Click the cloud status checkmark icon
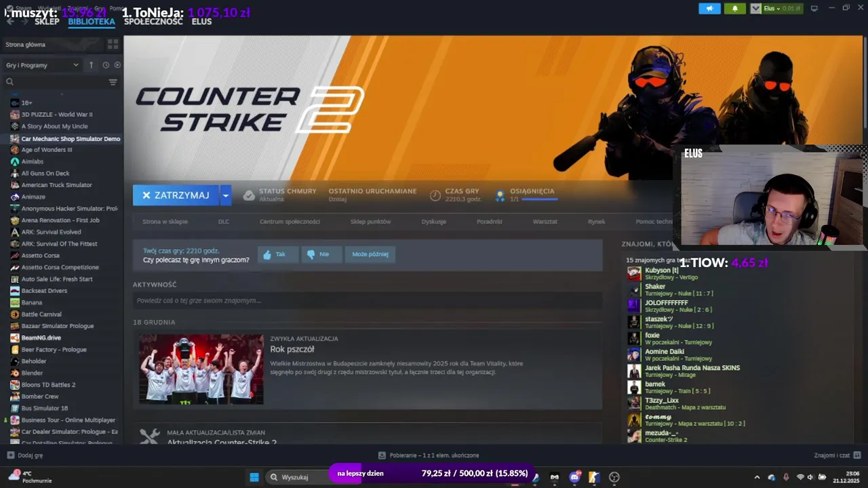The image size is (868, 488). pyautogui.click(x=249, y=195)
